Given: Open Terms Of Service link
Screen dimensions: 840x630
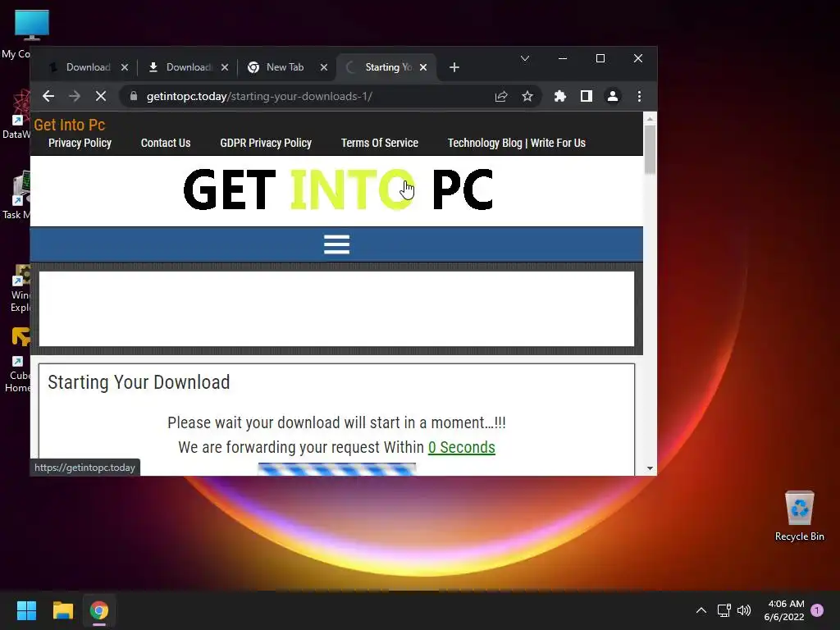Looking at the screenshot, I should click(x=380, y=143).
